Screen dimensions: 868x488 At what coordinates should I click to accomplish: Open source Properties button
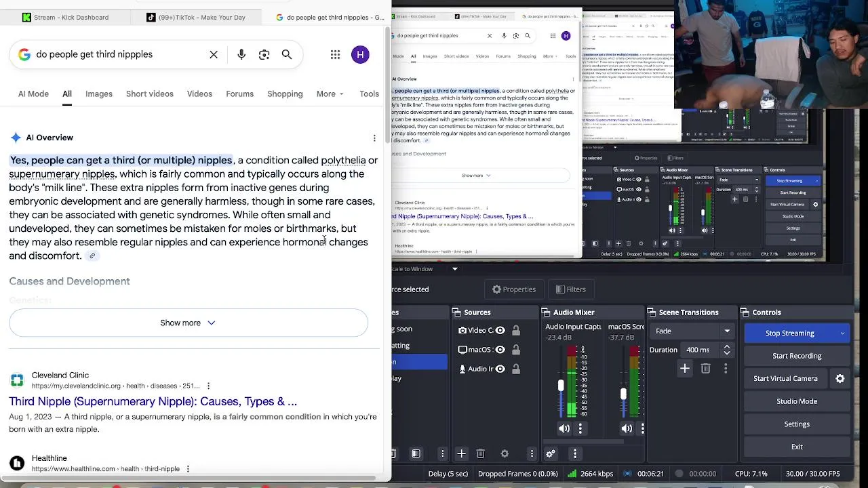514,289
